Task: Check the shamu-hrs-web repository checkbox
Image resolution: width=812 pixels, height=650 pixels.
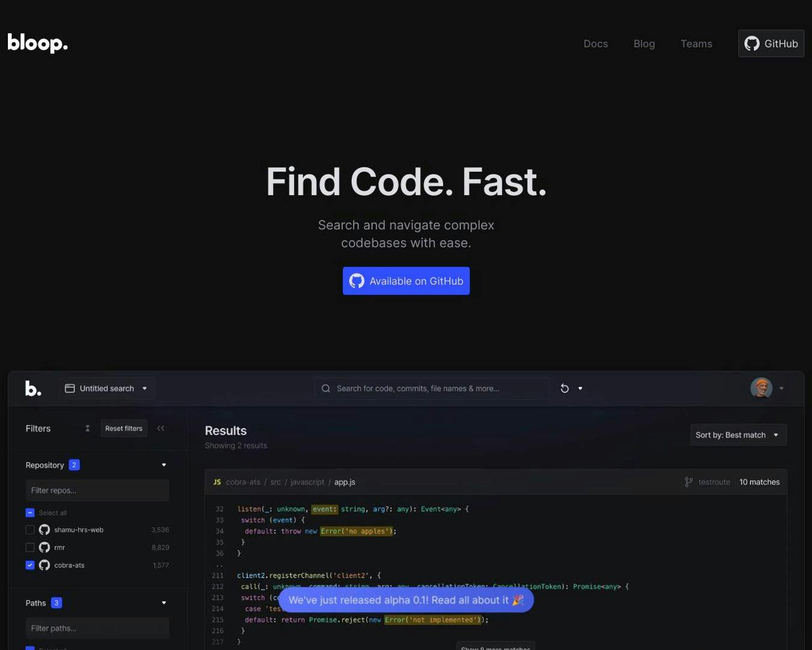Action: 30,530
